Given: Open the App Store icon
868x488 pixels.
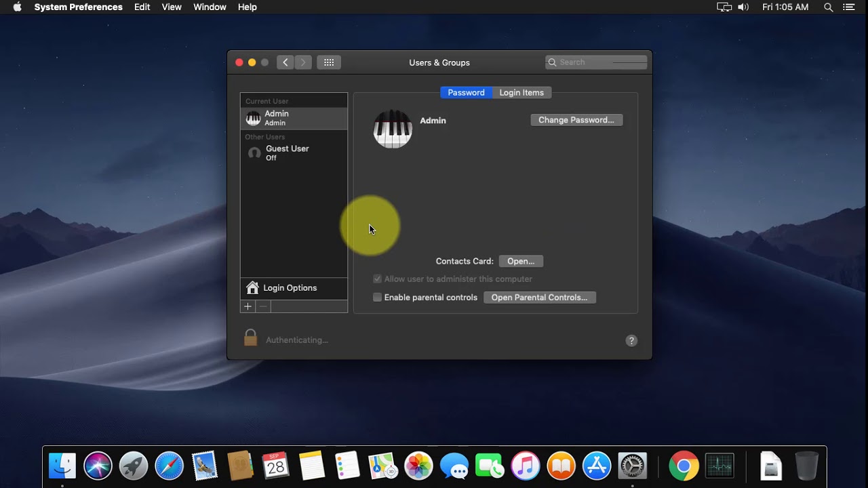Looking at the screenshot, I should click(x=597, y=466).
